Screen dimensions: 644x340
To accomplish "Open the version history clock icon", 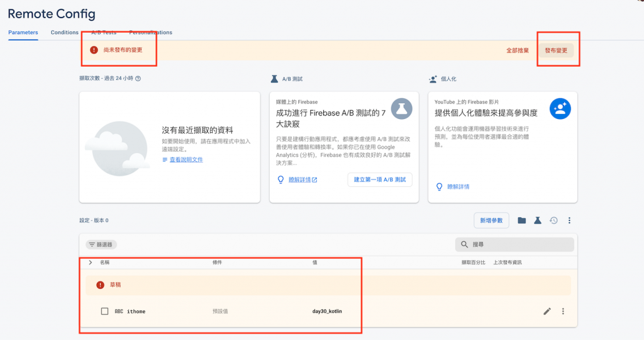I will [x=553, y=220].
